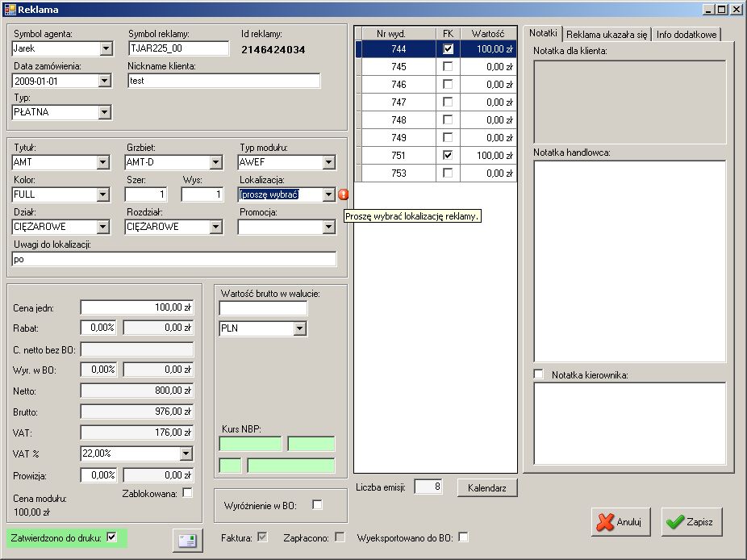747x560 pixels.
Task: Toggle the Zatwierdzono do druku checkbox
Action: pos(112,537)
